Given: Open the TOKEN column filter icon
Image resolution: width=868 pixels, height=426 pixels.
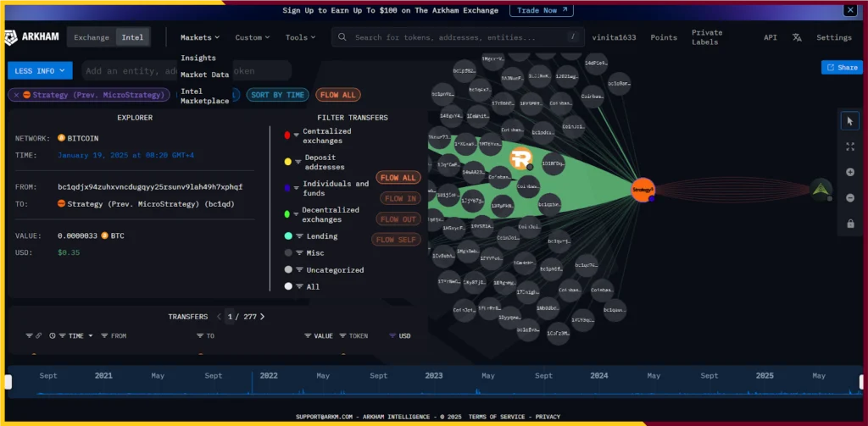Looking at the screenshot, I should 342,336.
